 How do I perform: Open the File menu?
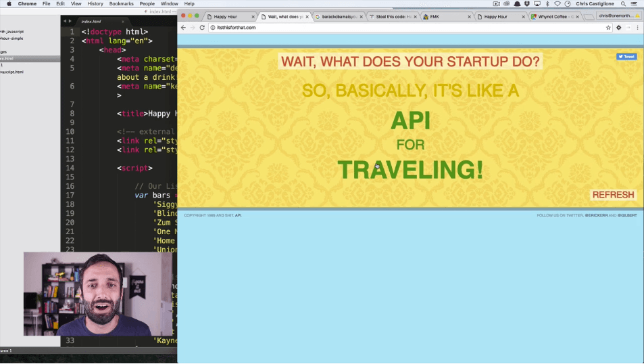(x=47, y=3)
